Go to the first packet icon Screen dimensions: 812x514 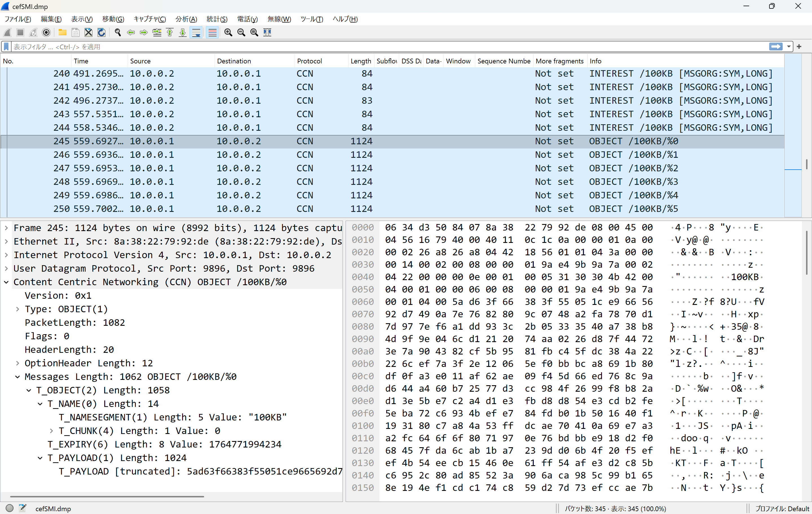[x=170, y=32]
